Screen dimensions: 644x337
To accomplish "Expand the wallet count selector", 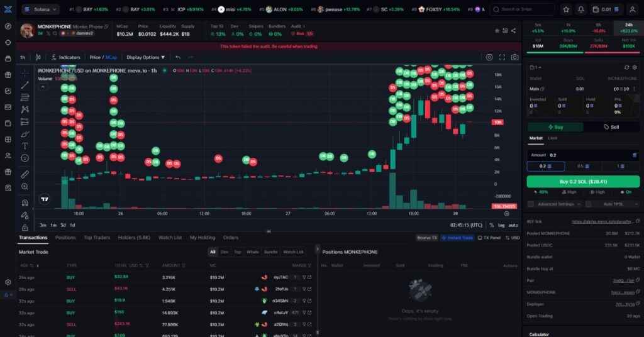I will (x=536, y=67).
